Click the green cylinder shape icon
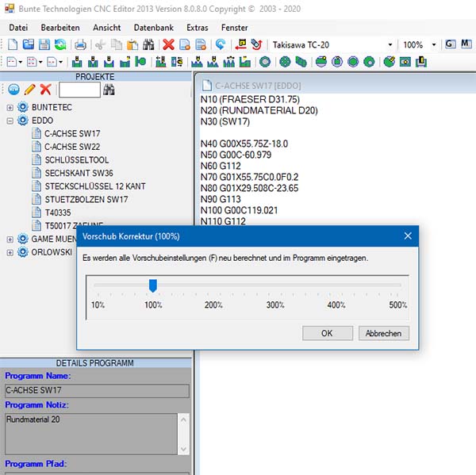This screenshot has height=475, width=476. tap(301, 62)
